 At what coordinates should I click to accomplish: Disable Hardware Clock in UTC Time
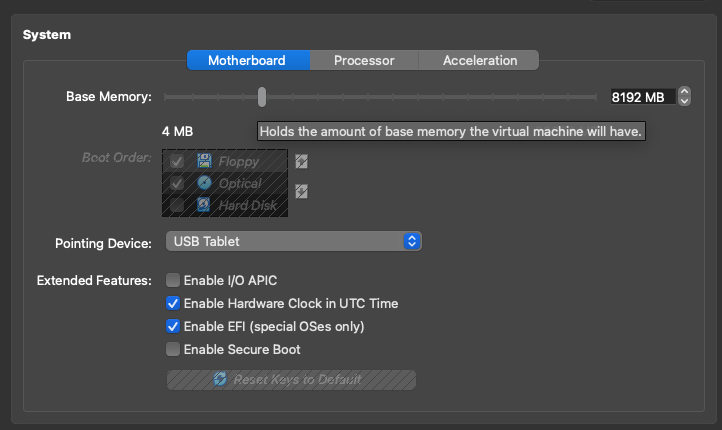click(173, 303)
